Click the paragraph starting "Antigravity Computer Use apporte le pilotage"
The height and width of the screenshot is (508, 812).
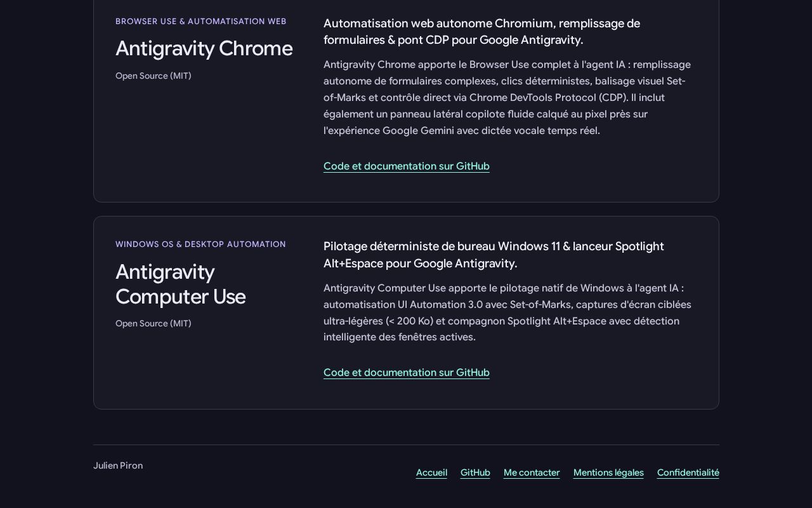pos(507,312)
